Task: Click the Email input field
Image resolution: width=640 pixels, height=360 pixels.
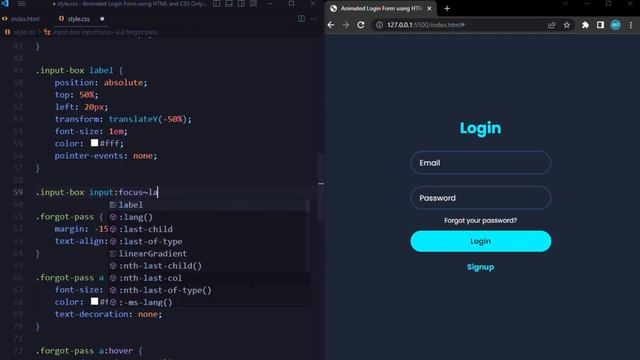Action: coord(480,163)
